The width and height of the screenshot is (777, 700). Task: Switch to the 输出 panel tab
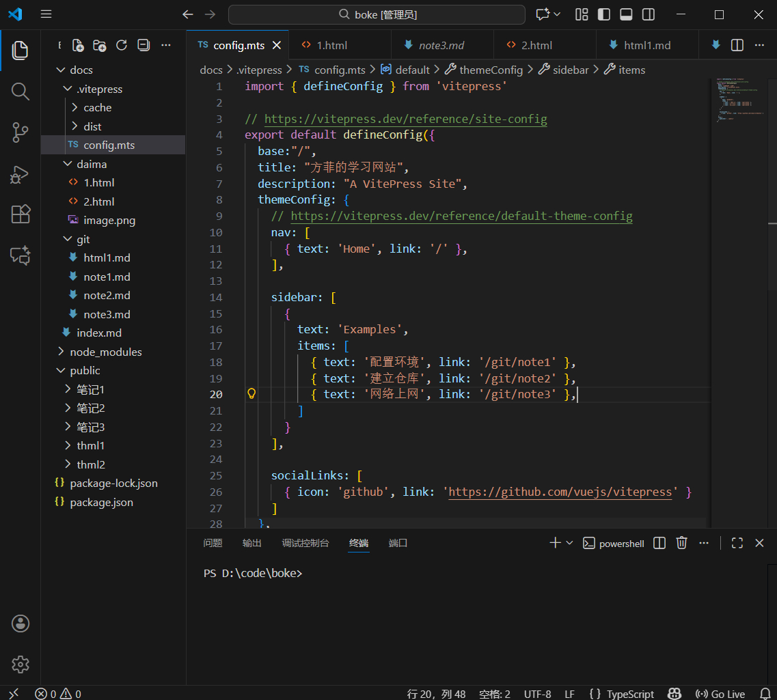[x=251, y=543]
